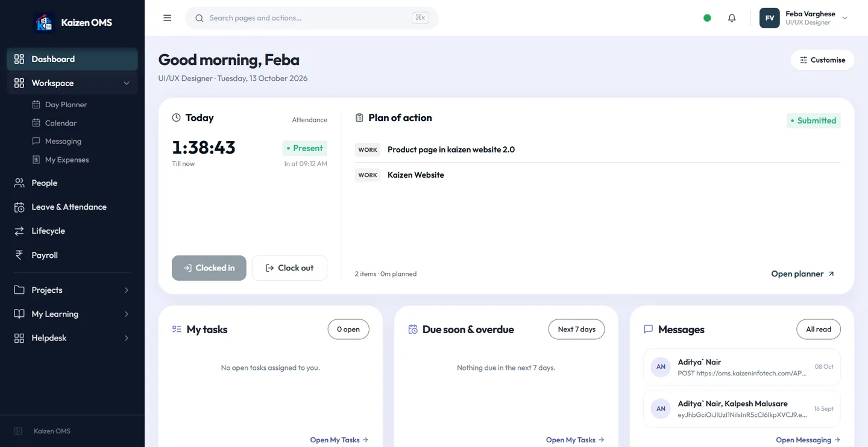Click the Leave & Attendance calendar-clock icon
Screen dimensions: 868x447
pyautogui.click(x=19, y=207)
